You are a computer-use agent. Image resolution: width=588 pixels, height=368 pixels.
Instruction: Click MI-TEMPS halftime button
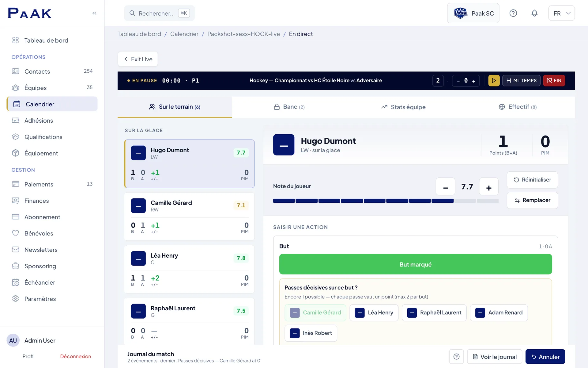(521, 81)
